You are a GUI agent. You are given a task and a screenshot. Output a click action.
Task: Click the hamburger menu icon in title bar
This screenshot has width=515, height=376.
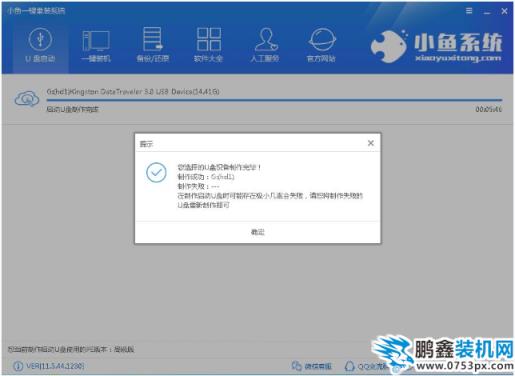(x=469, y=11)
